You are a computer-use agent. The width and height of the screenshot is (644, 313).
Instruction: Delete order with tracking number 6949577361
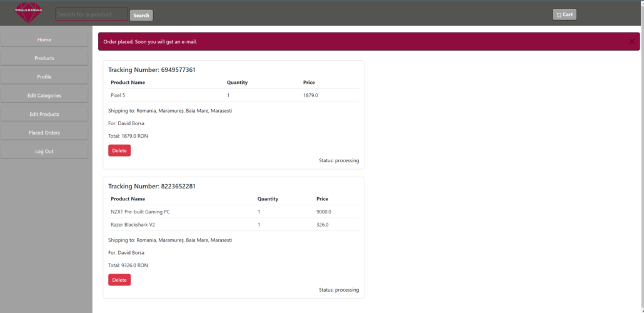pos(119,150)
